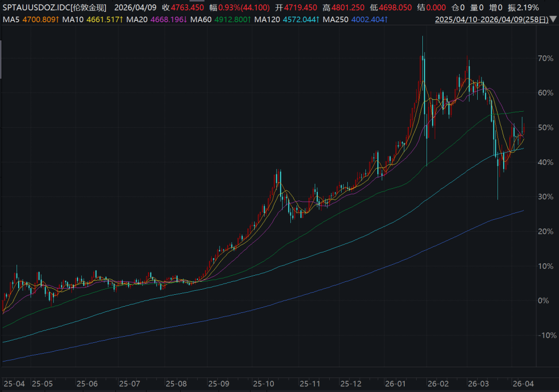Click the 26-01 marker on time axis
This screenshot has height=392, width=559.
(x=396, y=384)
